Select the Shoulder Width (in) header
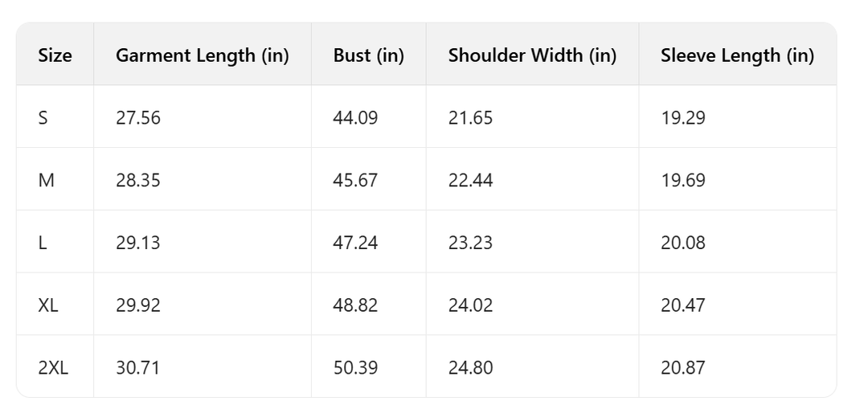This screenshot has width=868, height=401. click(532, 55)
